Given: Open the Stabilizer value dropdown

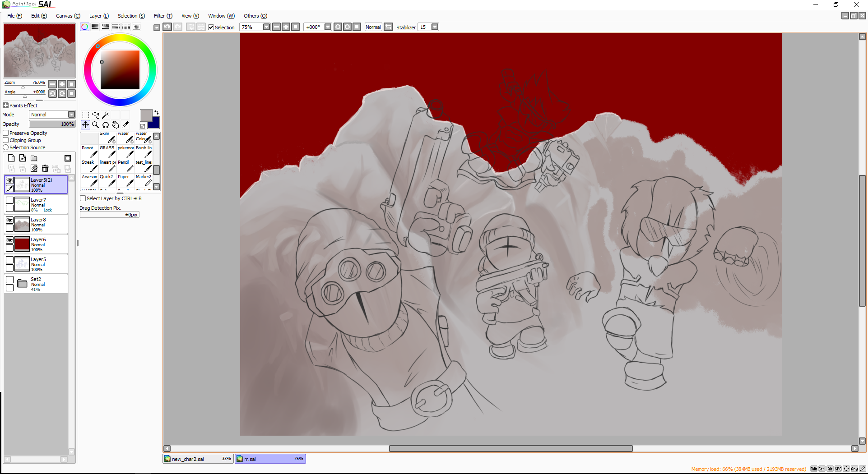Looking at the screenshot, I should click(435, 27).
